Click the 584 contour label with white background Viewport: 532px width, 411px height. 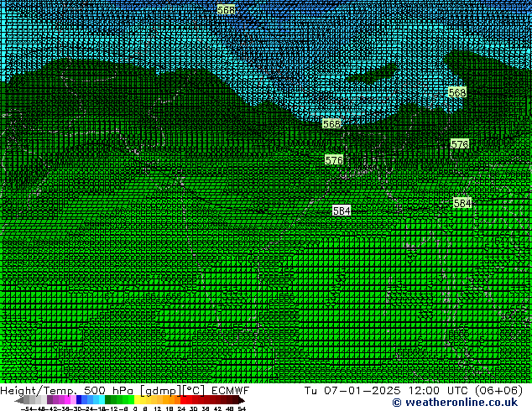click(342, 211)
